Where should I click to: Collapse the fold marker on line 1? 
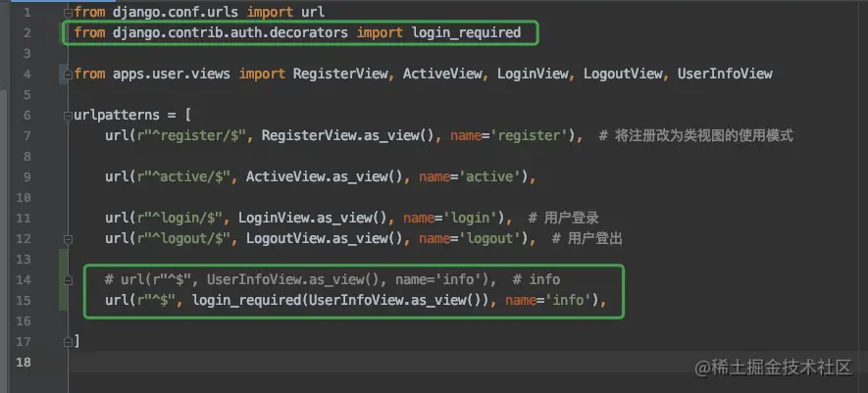coord(68,12)
